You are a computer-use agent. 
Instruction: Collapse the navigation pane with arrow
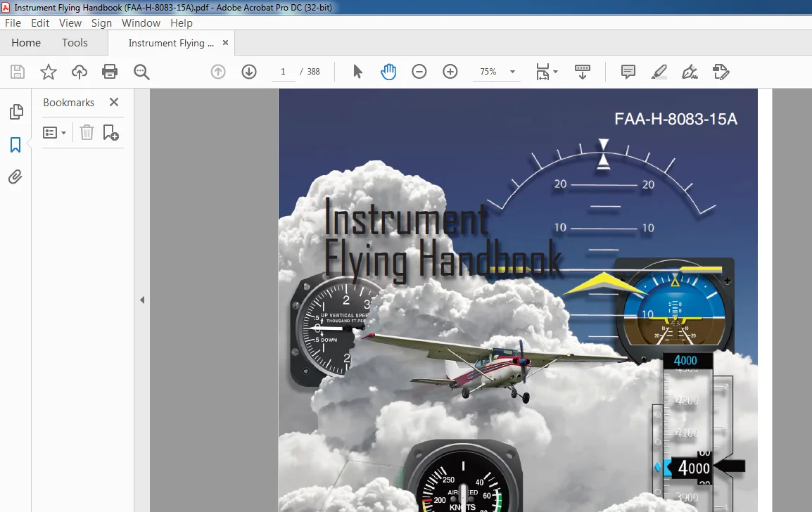tap(142, 300)
